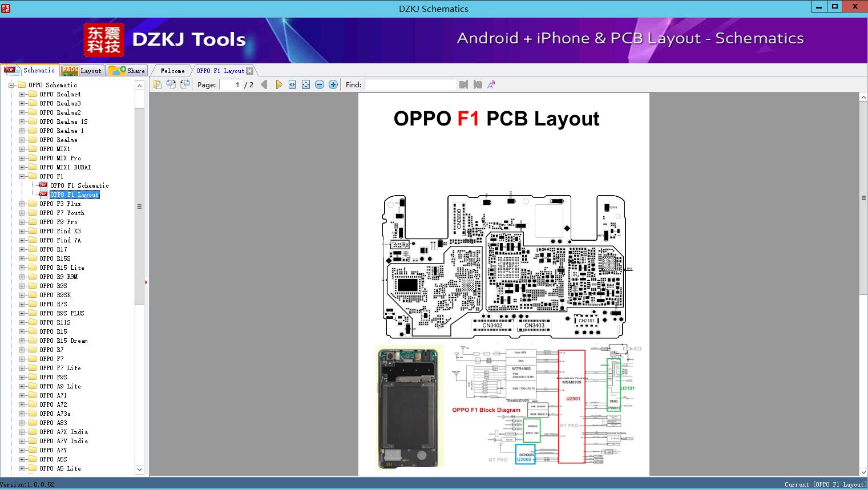The height and width of the screenshot is (490, 868).
Task: Click the tree panel scrollbar down arrow
Action: pyautogui.click(x=139, y=469)
